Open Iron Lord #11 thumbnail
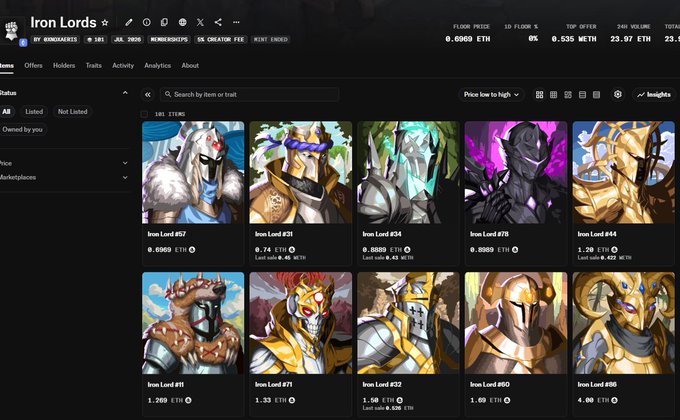This screenshot has height=420, width=680. click(x=193, y=323)
